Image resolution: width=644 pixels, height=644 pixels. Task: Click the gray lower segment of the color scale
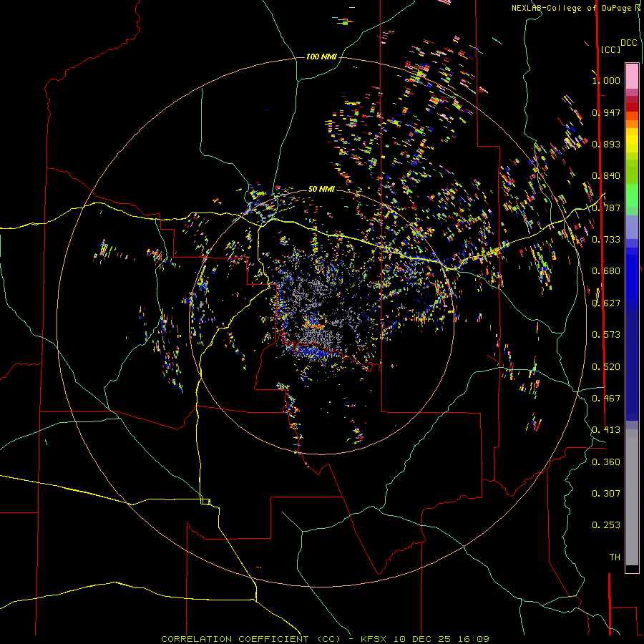632,497
